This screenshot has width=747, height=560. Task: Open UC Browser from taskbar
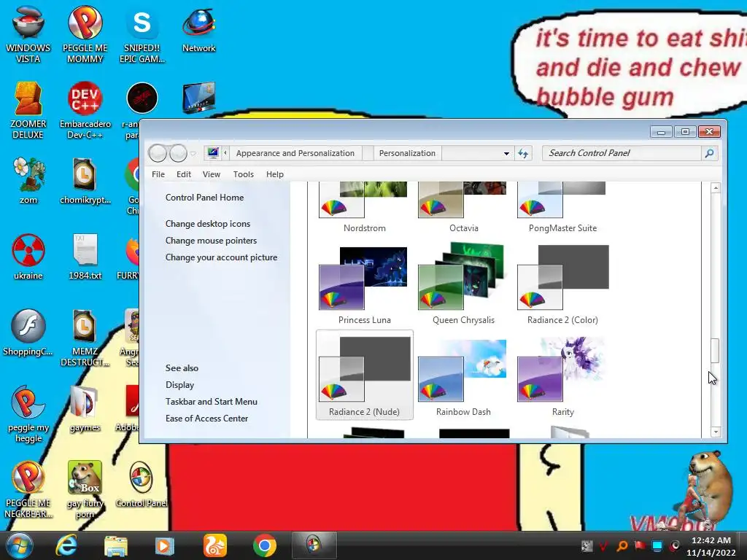click(x=215, y=545)
